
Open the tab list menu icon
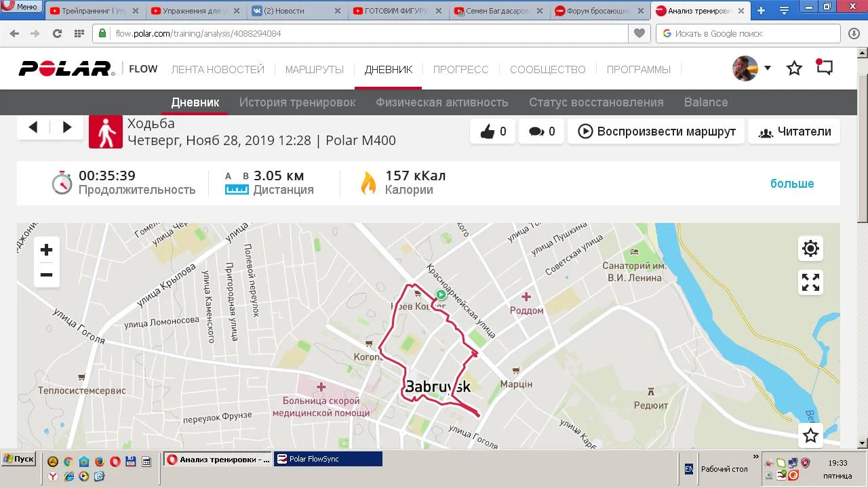[784, 11]
